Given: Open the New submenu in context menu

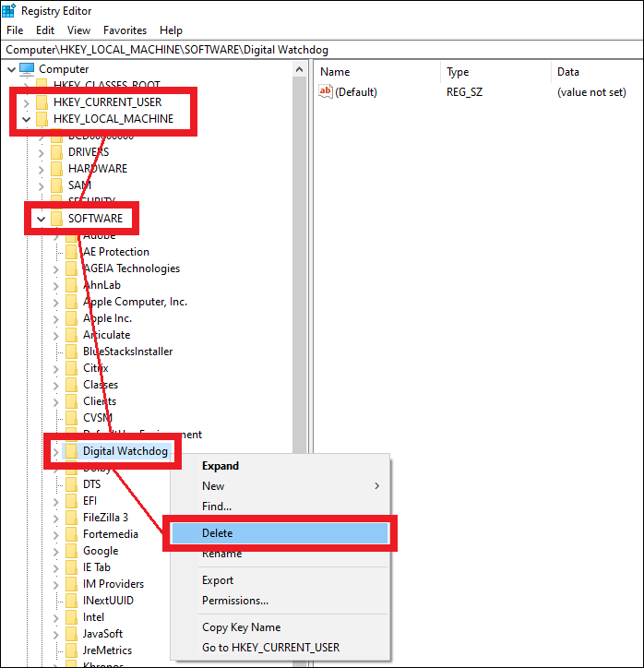Looking at the screenshot, I should (x=213, y=486).
